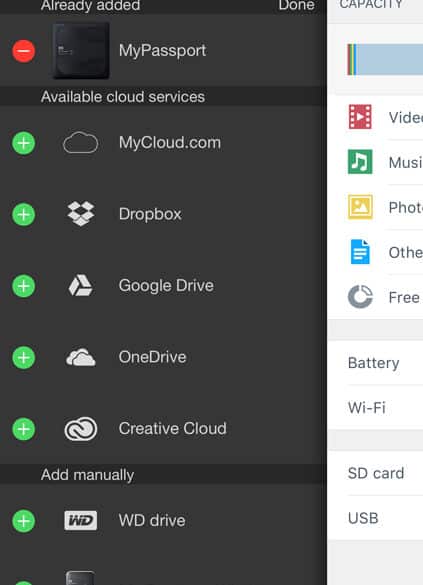The height and width of the screenshot is (585, 423).
Task: Click the Google Drive triangle logo
Action: (81, 285)
